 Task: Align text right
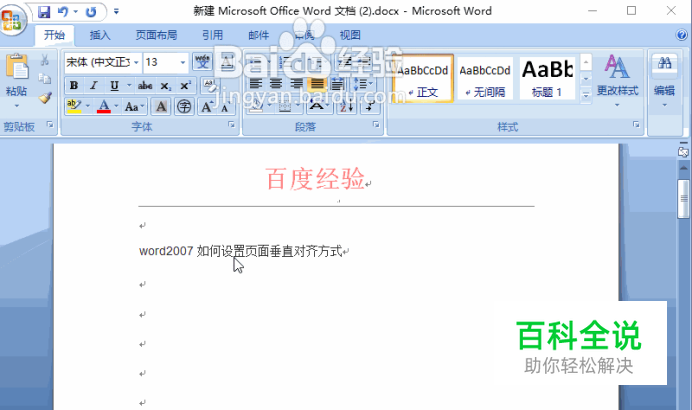click(297, 84)
